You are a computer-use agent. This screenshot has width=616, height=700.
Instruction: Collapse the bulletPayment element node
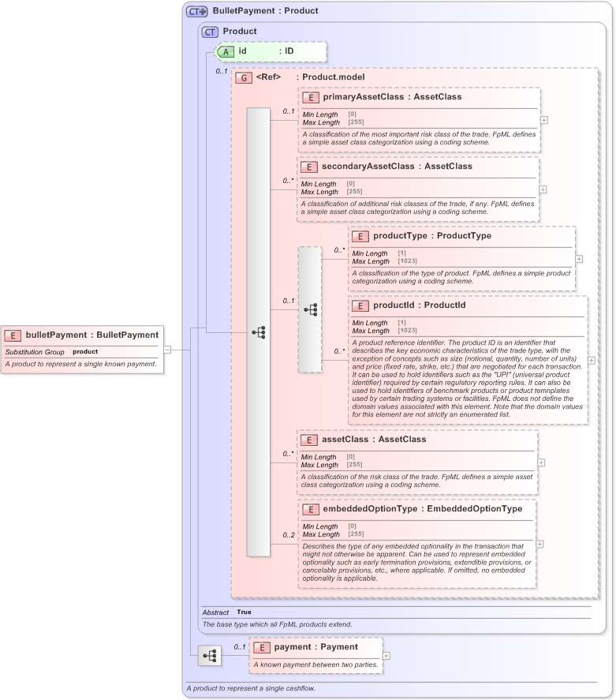167,350
